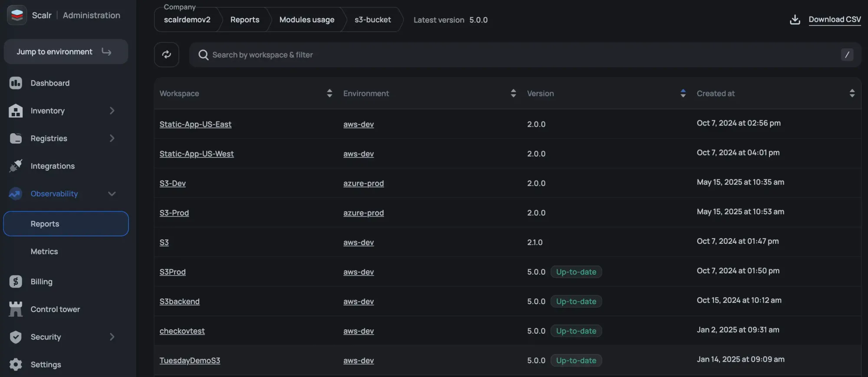Viewport: 868px width, 377px height.
Task: Expand the Security submenu chevron
Action: 112,337
